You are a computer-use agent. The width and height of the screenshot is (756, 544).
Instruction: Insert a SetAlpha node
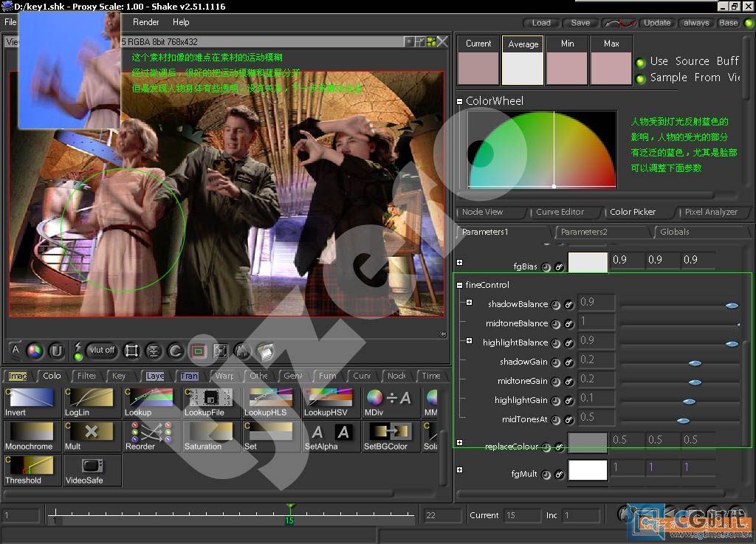(331, 436)
